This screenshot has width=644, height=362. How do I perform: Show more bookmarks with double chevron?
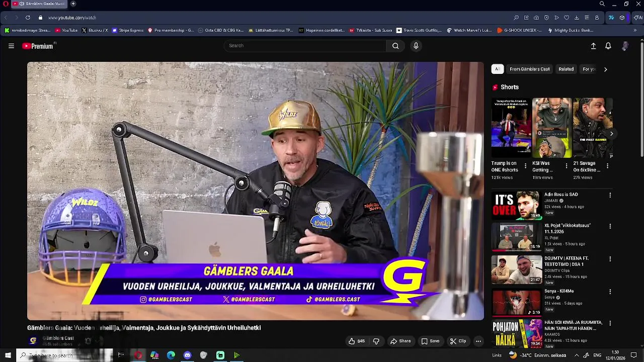pos(635,30)
